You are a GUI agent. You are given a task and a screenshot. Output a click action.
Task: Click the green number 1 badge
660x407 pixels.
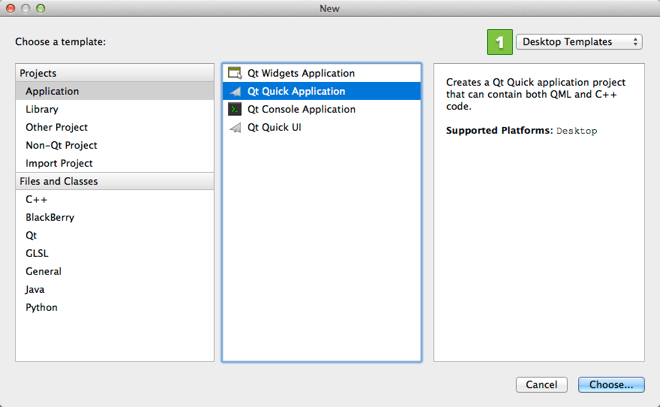pos(499,42)
